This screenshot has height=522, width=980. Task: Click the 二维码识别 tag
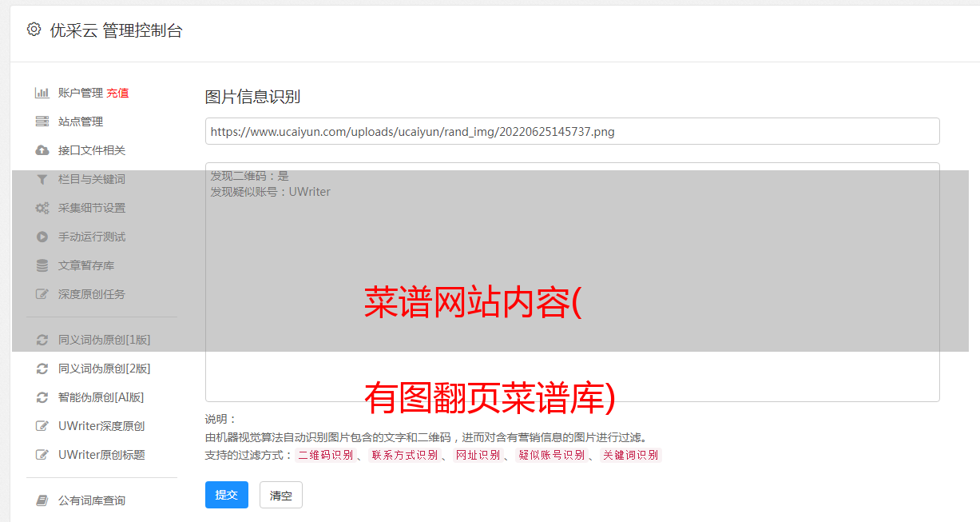pos(325,455)
